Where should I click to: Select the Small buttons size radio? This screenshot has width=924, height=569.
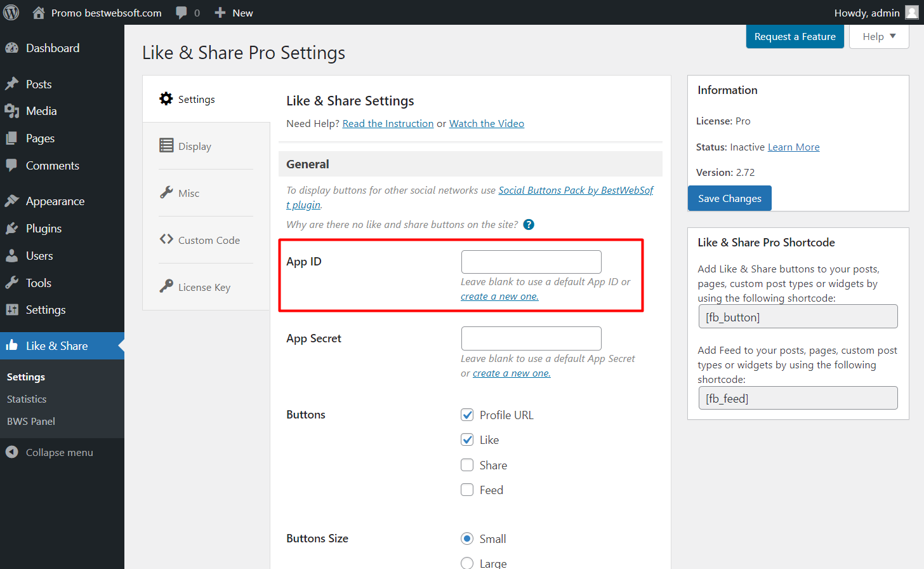(x=467, y=539)
